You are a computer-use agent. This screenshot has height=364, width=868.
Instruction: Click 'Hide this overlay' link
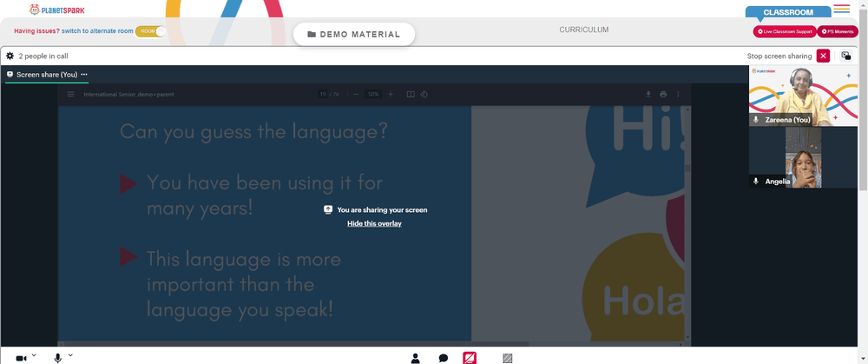click(x=374, y=224)
